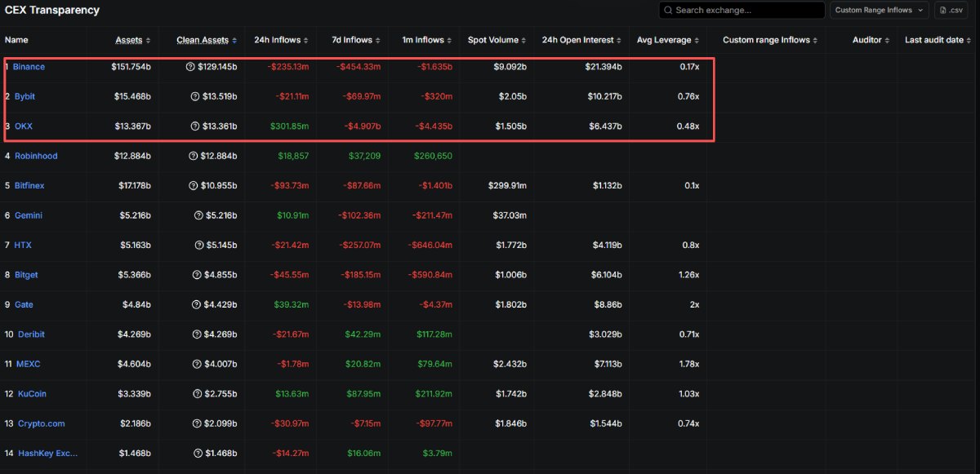Open the Robinhood exchange link
Screen dimensions: 980x474
[36, 156]
